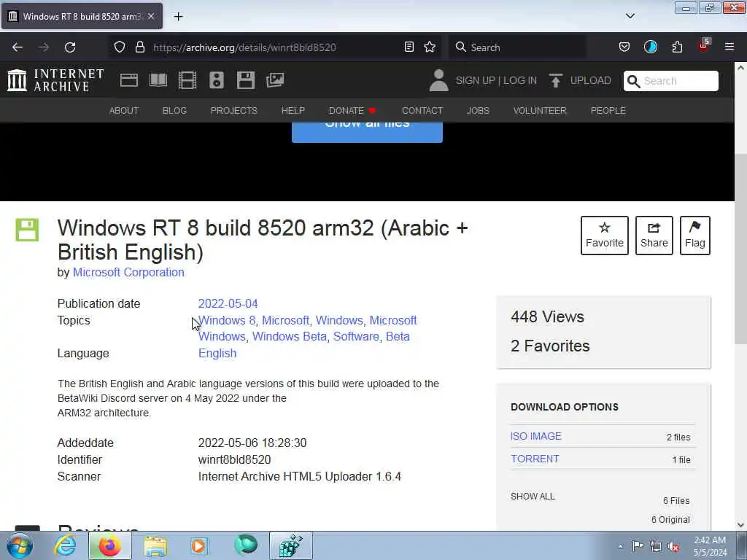Click SIGN UP | LOG IN link
The width and height of the screenshot is (747, 560).
pos(496,80)
